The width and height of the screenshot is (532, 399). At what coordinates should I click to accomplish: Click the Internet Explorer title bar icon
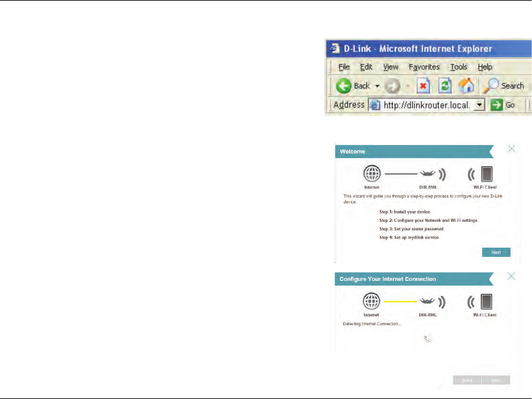pos(335,48)
